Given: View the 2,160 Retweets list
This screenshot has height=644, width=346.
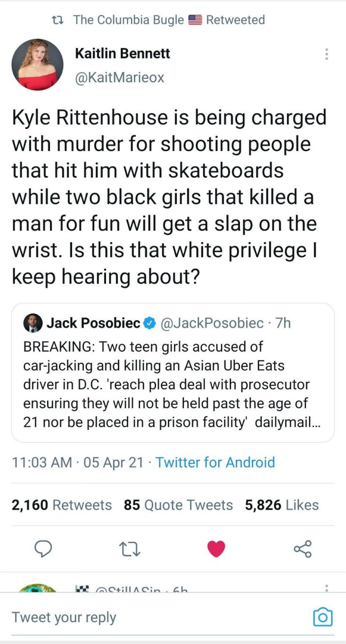Looking at the screenshot, I should 62,505.
